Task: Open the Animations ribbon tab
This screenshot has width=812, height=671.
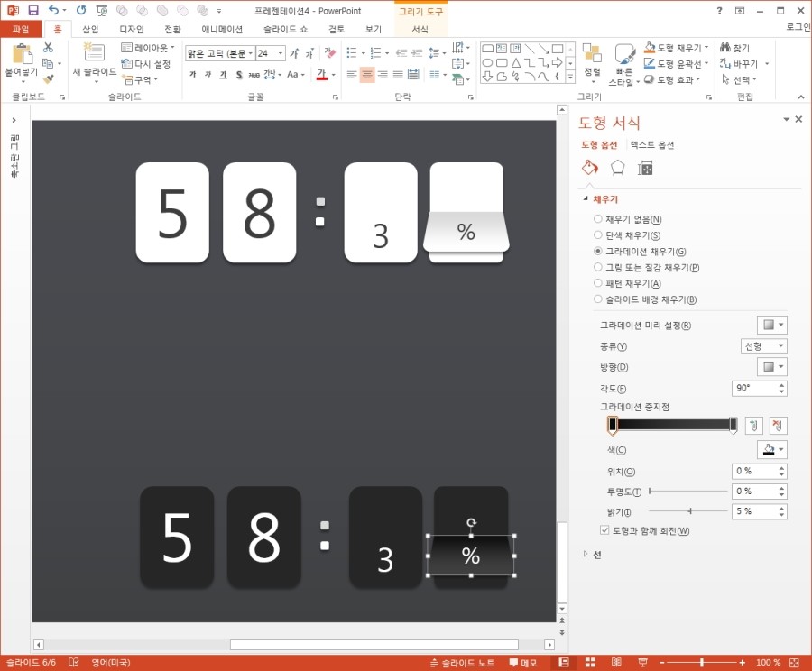Action: point(222,29)
